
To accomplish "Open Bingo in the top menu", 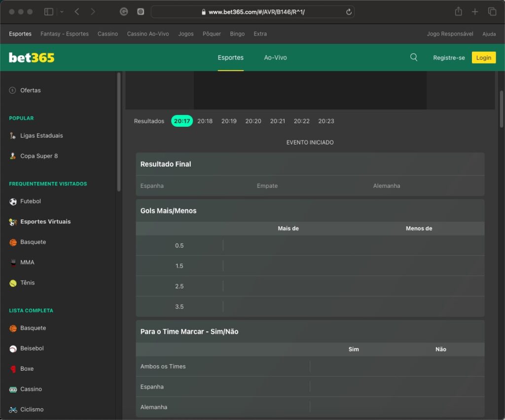I will coord(237,34).
